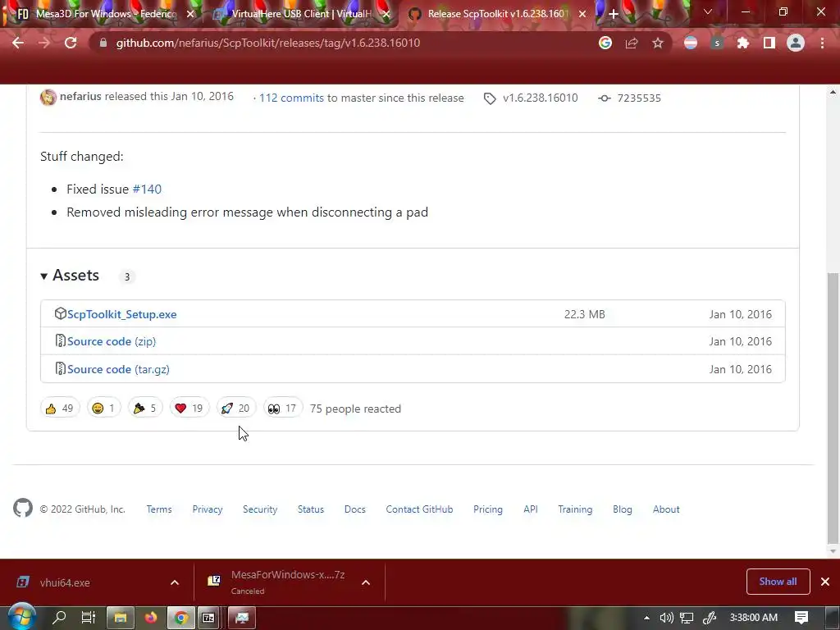Close the Mesa3D For Windows tab
The width and height of the screenshot is (840, 630).
[190, 14]
